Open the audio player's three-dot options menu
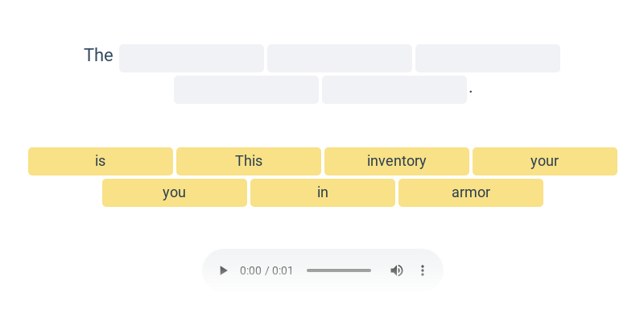644x322 pixels. pos(422,270)
